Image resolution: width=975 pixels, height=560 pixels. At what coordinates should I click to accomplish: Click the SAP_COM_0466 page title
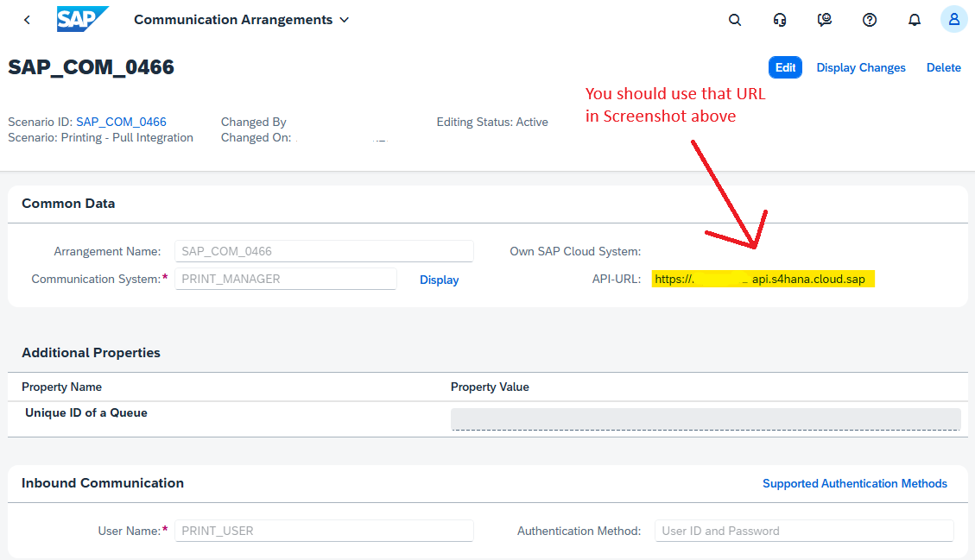(91, 67)
